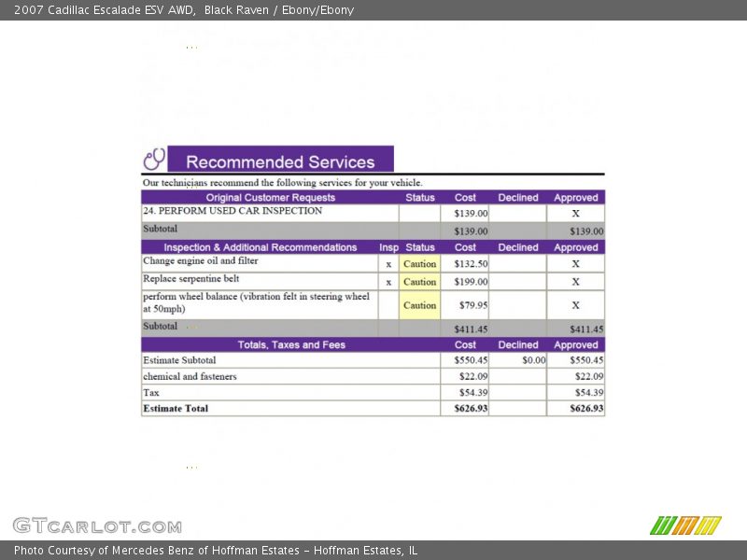The image size is (747, 560).
Task: Select the bold Estimate Total label
Action: [x=176, y=409]
